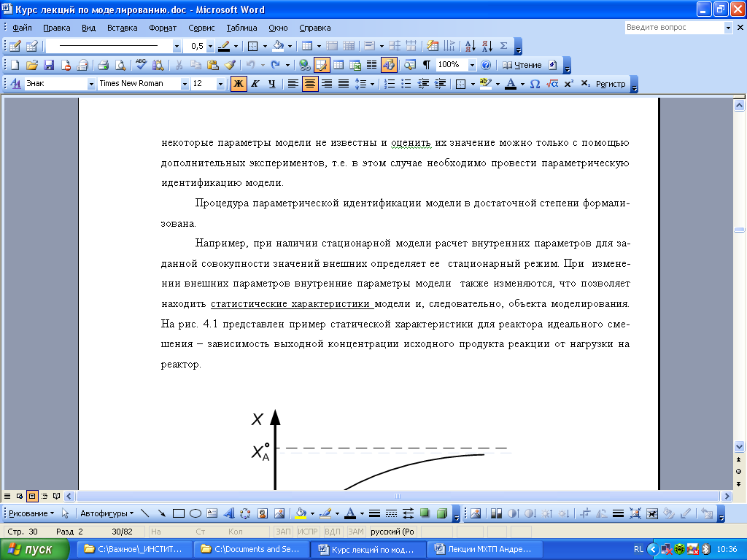Click the Регистр change case button
Image resolution: width=747 pixels, height=560 pixels.
tap(611, 84)
